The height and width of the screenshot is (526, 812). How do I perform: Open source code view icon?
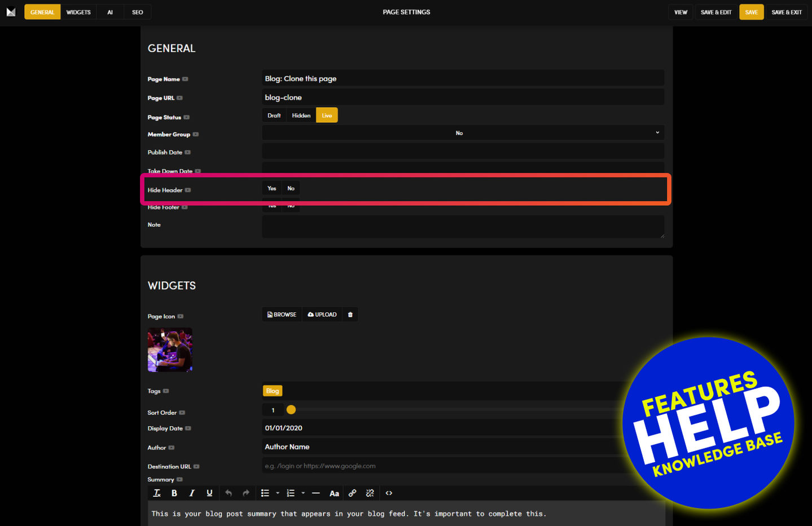coord(389,493)
